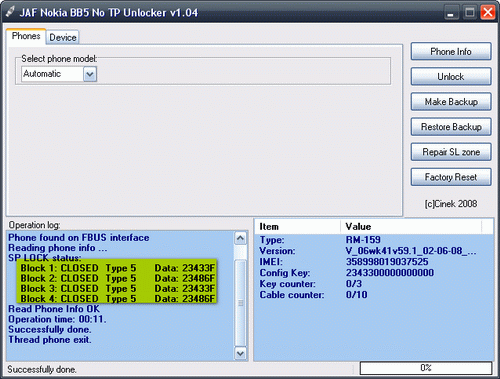The image size is (500, 379).
Task: Select the Cable counter 0/10 value
Action: 356,295
